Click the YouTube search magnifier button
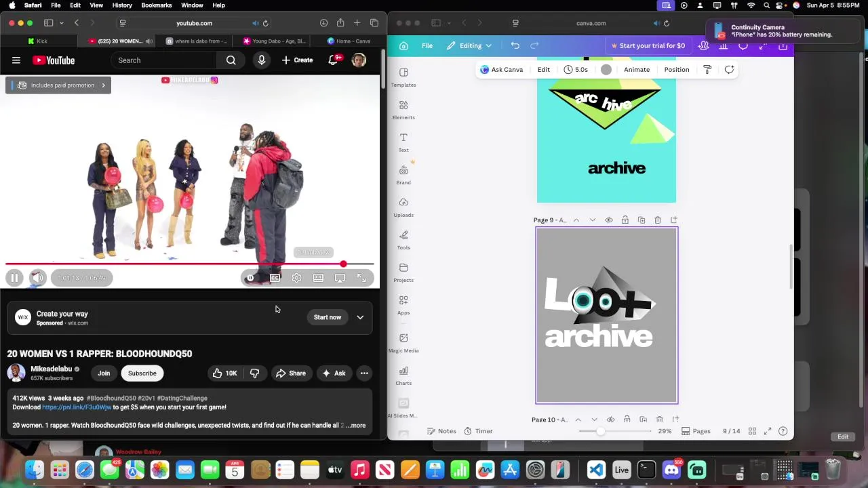This screenshot has width=868, height=488. point(231,60)
